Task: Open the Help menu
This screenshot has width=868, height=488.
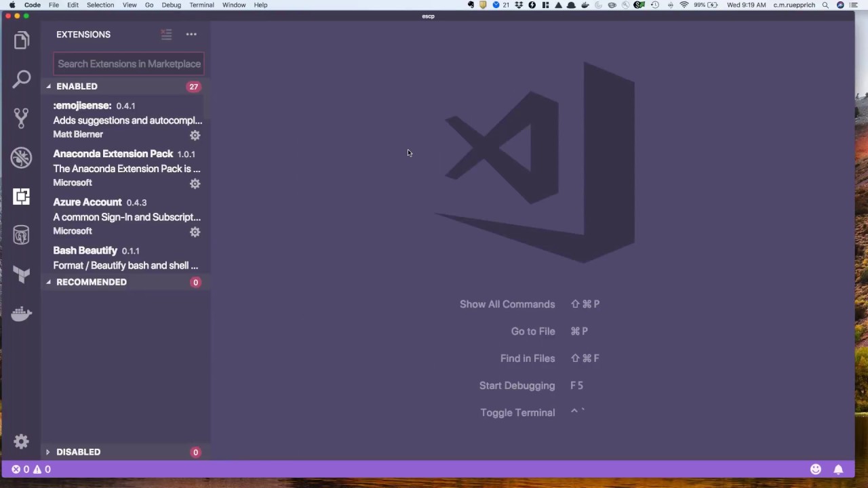Action: (x=260, y=5)
